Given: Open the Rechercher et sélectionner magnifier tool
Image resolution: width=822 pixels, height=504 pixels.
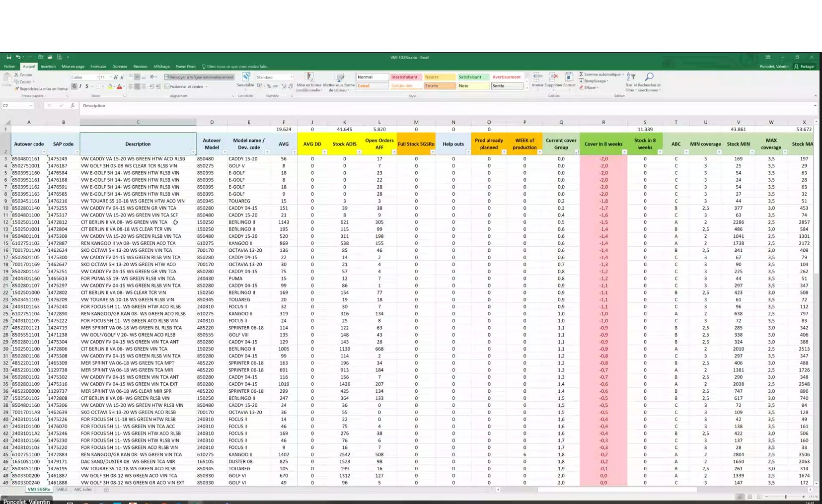Looking at the screenshot, I should tap(649, 77).
